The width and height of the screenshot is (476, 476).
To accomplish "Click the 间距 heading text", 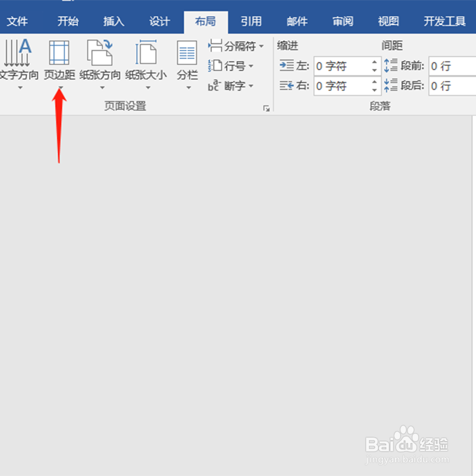I will click(392, 46).
